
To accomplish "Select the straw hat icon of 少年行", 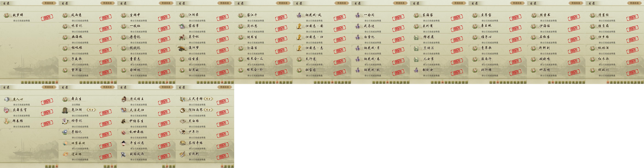I will point(182,132).
